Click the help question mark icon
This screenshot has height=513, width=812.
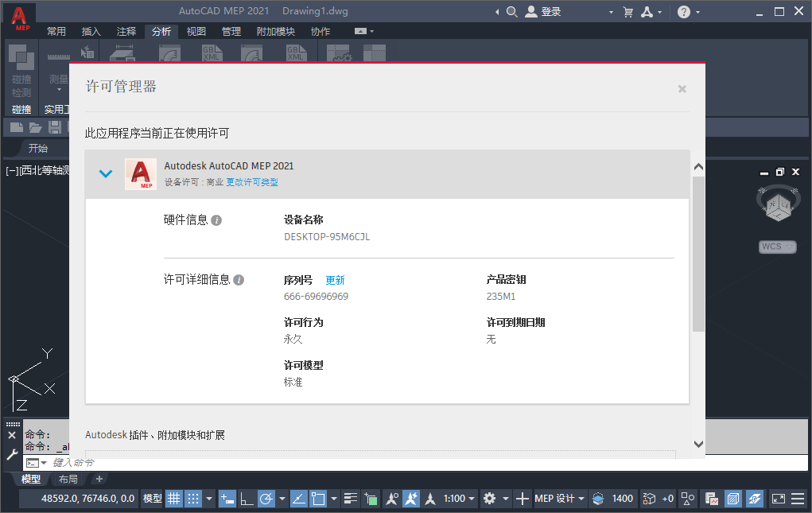tap(684, 12)
